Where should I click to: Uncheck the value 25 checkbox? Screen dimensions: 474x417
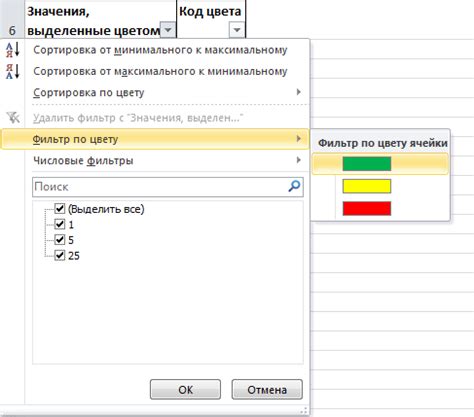coord(60,255)
